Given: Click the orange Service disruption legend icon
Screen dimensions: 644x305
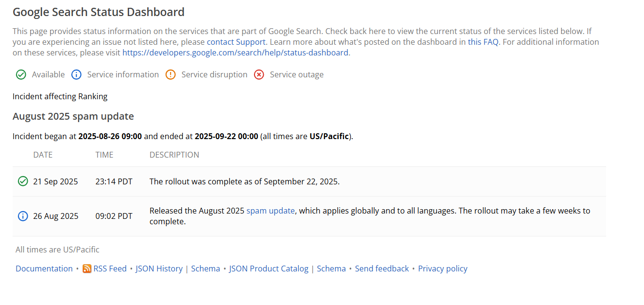Looking at the screenshot, I should click(x=170, y=74).
